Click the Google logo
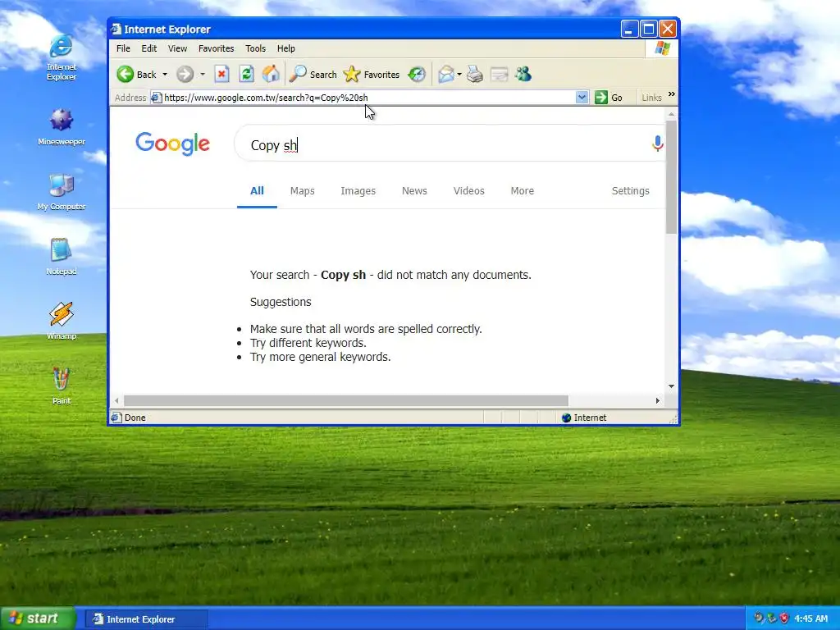 click(172, 144)
